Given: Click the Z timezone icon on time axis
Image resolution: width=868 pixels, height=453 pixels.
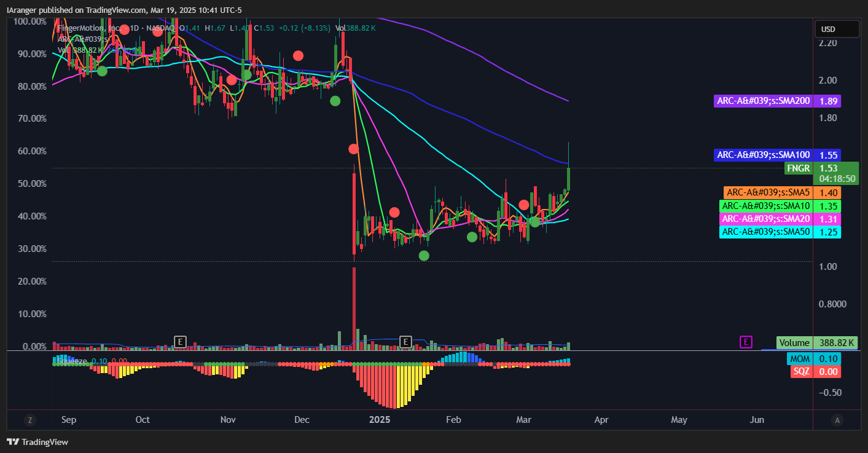Looking at the screenshot, I should pyautogui.click(x=30, y=420).
